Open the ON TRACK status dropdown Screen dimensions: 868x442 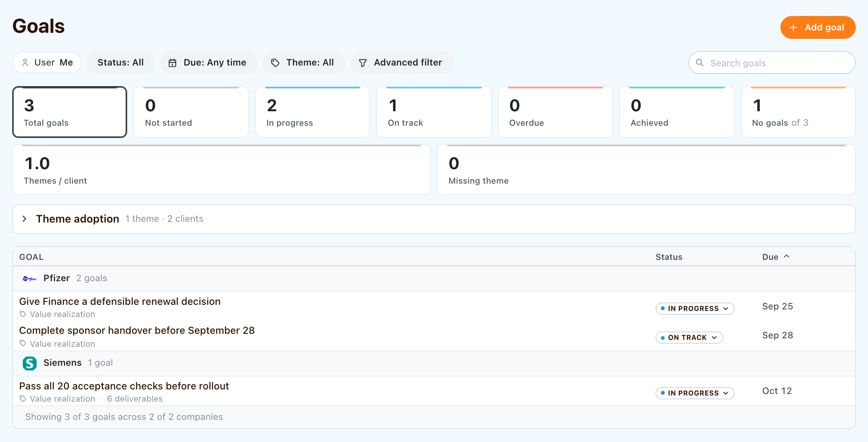[x=689, y=337]
